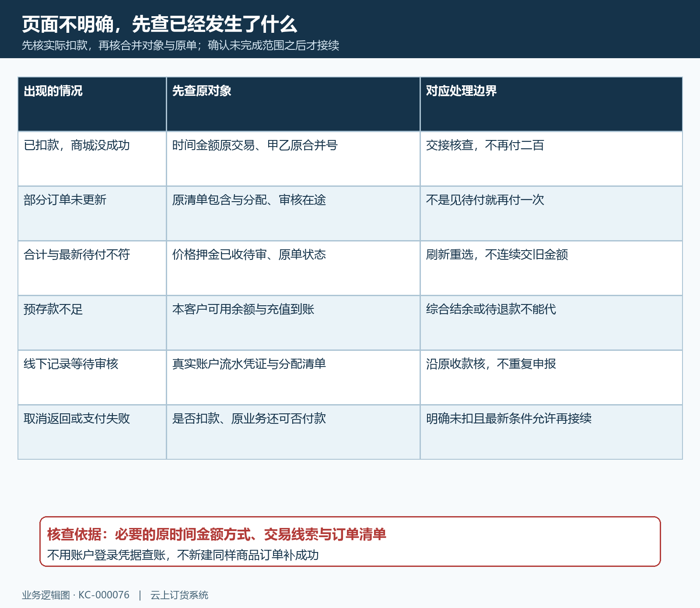Select the subtitle starting 先核实际扣款
This screenshot has height=608, width=700.
click(181, 45)
